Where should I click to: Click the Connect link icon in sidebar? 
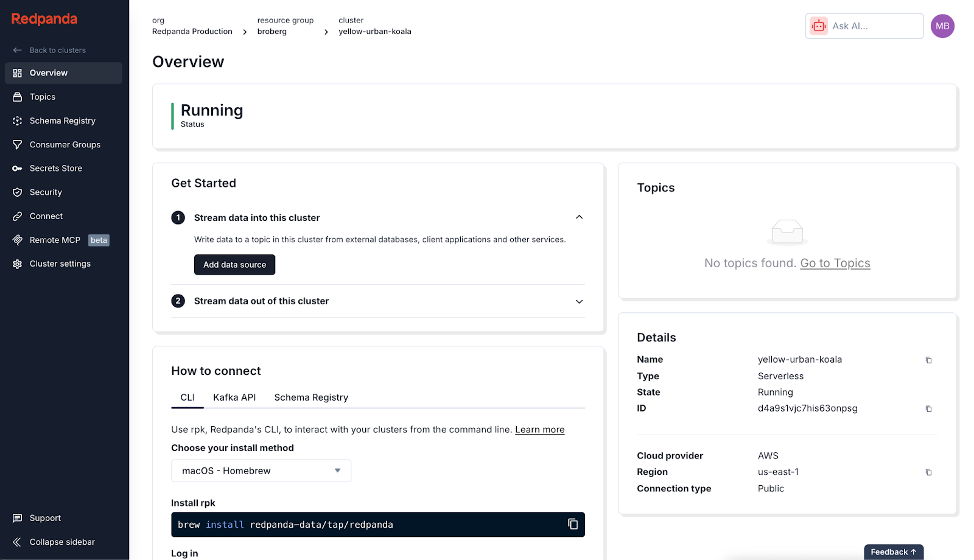click(x=17, y=216)
